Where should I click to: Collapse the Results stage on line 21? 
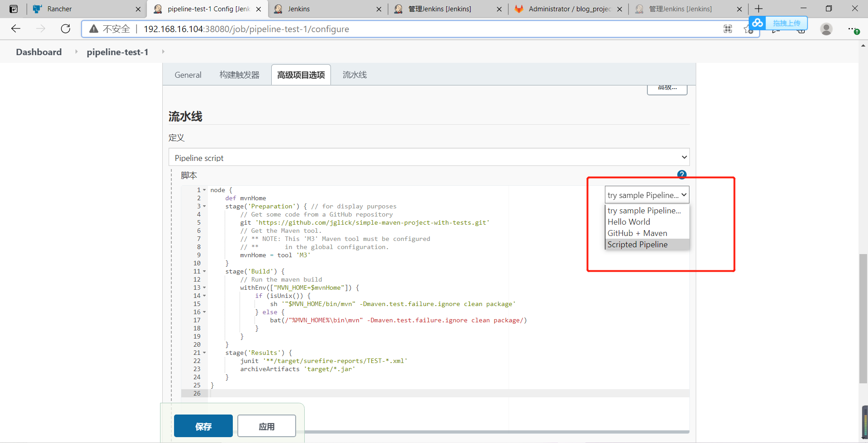(204, 353)
